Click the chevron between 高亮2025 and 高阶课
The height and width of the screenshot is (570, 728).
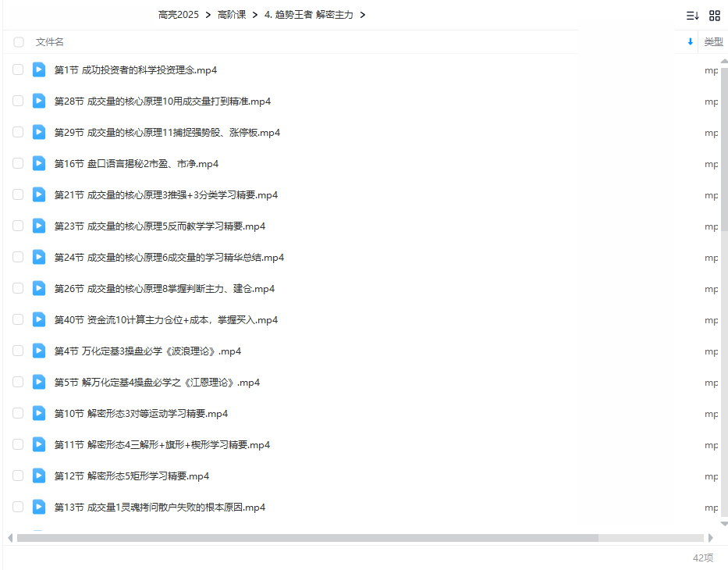tap(208, 15)
